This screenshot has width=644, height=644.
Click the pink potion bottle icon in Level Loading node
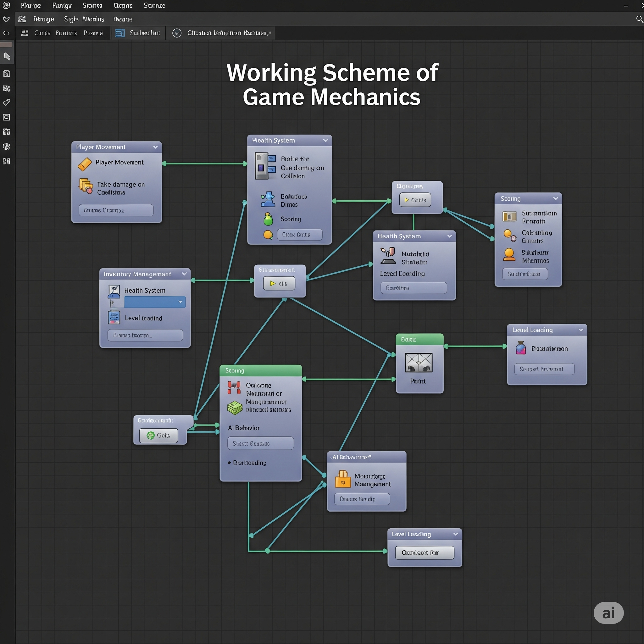point(521,348)
